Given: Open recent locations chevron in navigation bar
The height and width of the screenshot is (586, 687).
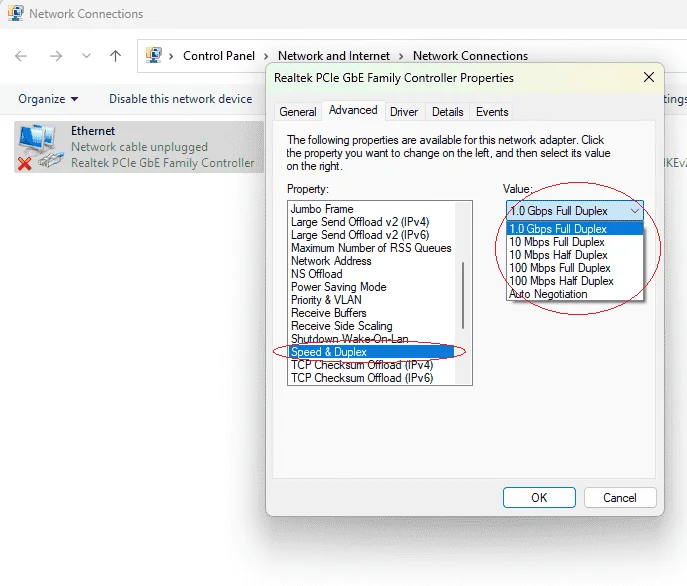Looking at the screenshot, I should 86,56.
